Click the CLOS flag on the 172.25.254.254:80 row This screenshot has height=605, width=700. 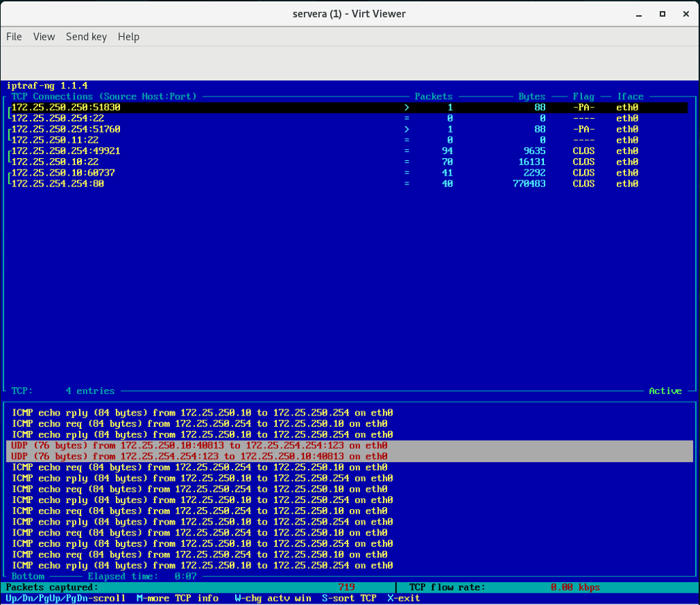(x=583, y=183)
